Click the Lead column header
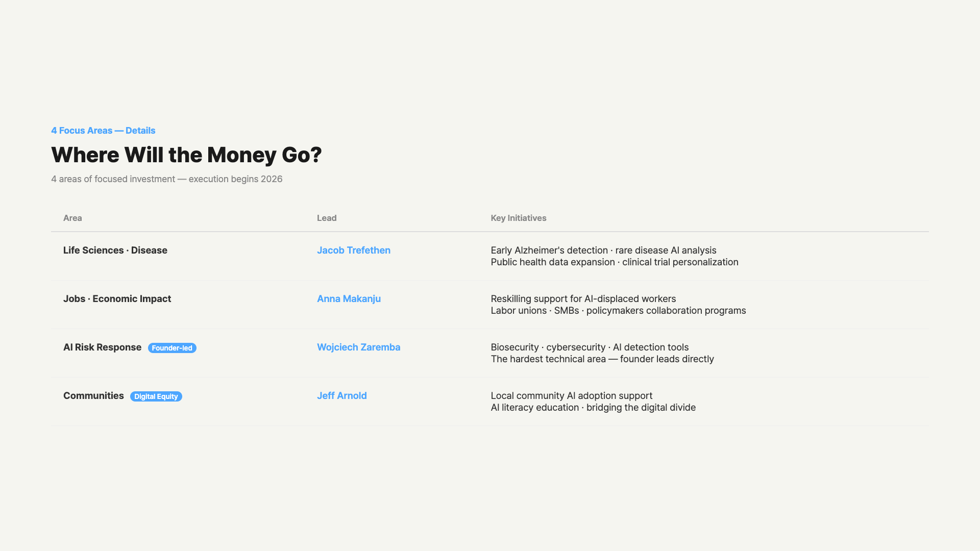980x551 pixels. pyautogui.click(x=327, y=218)
